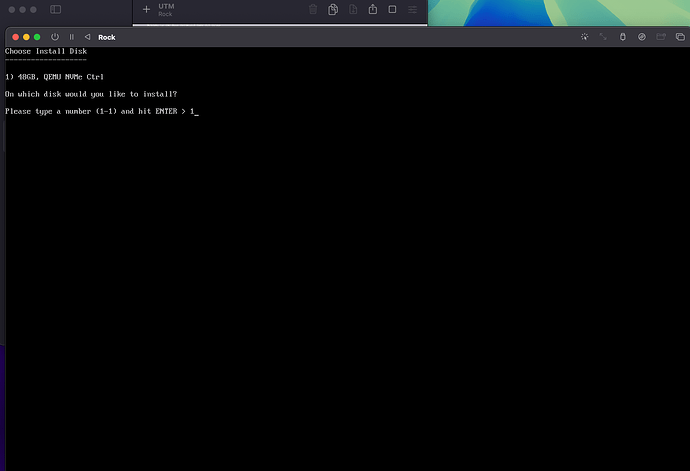Share the Rock VM from UTM toolbar
Image resolution: width=690 pixels, height=471 pixels.
tap(373, 9)
